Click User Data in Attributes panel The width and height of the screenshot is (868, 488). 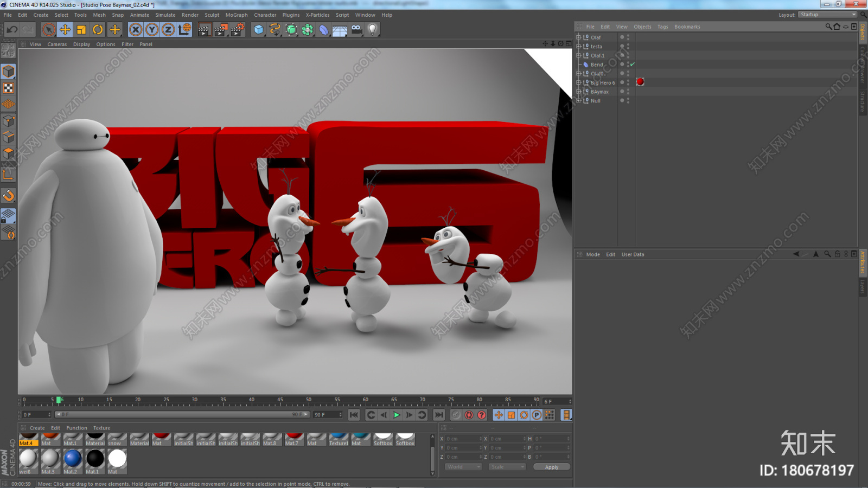(x=633, y=254)
